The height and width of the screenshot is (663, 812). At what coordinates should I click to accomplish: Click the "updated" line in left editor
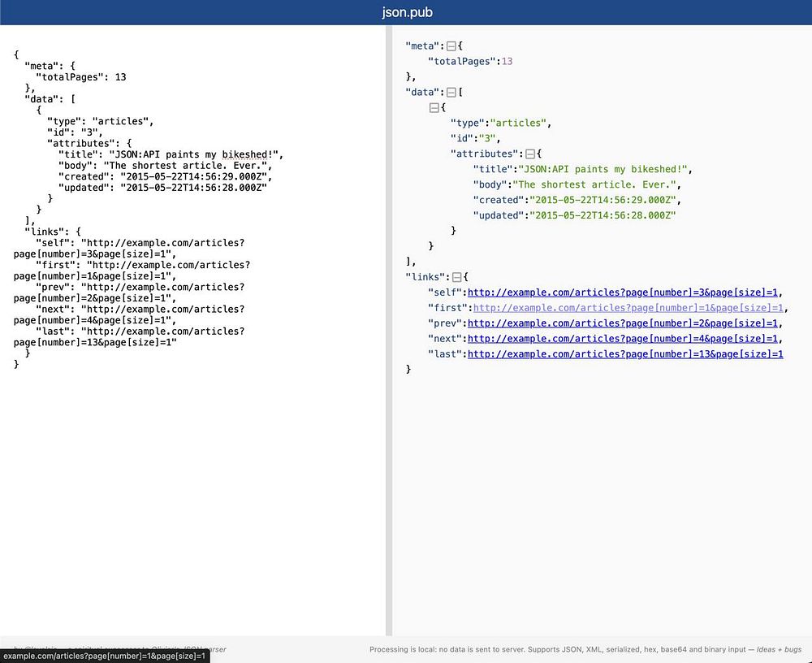pyautogui.click(x=162, y=188)
